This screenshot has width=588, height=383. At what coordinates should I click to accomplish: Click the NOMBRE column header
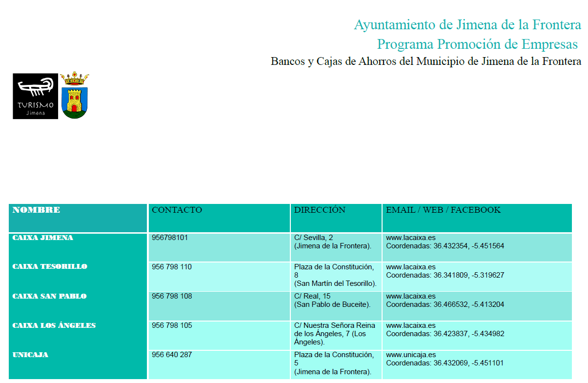tap(37, 210)
